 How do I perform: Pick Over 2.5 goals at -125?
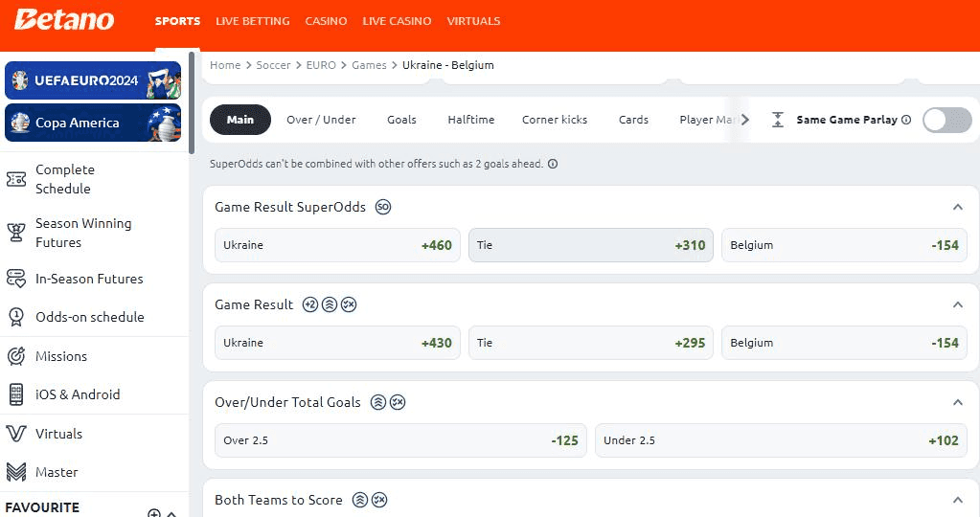click(400, 440)
